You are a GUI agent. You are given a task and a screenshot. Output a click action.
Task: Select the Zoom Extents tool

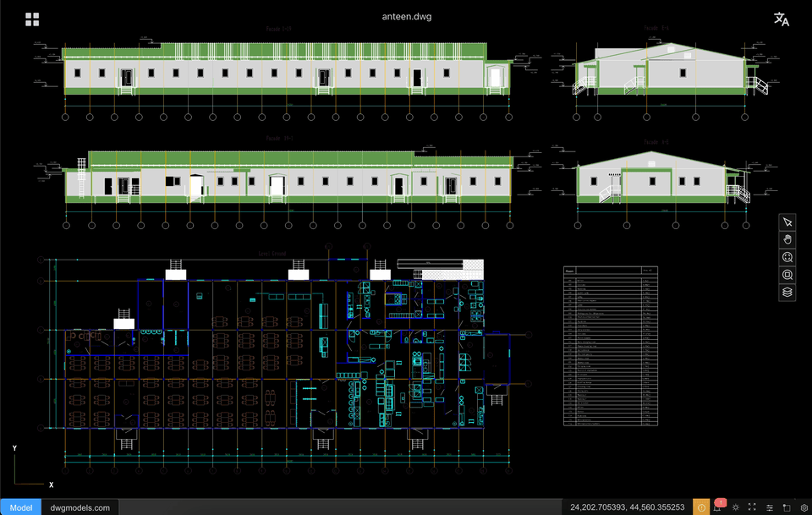787,256
